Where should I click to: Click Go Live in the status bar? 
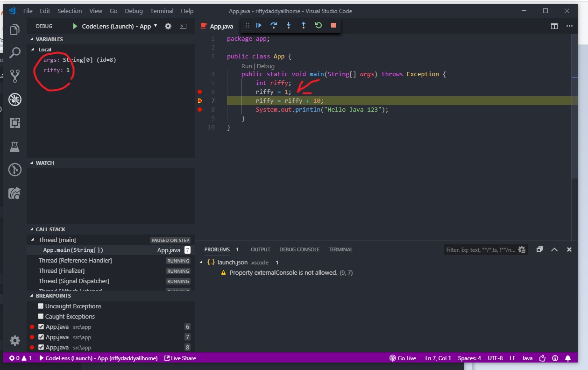[403, 358]
